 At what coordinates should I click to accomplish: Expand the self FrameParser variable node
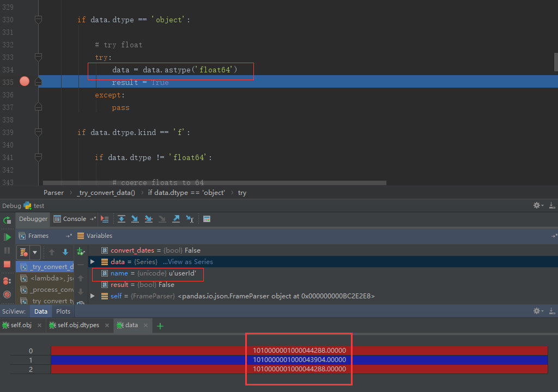(x=93, y=296)
